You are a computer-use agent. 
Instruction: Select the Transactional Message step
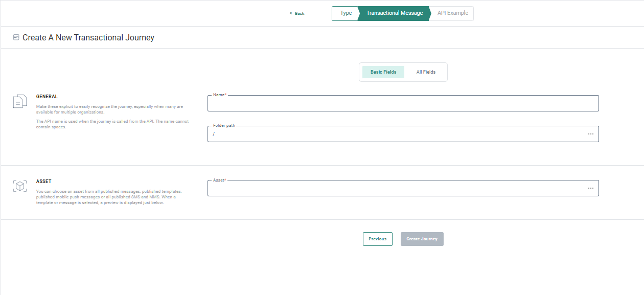click(394, 13)
